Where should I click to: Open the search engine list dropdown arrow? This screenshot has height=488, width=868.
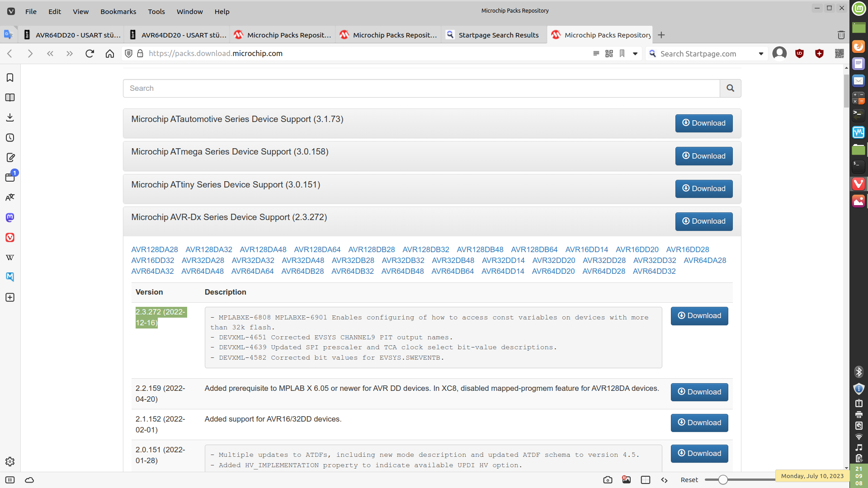[761, 54]
